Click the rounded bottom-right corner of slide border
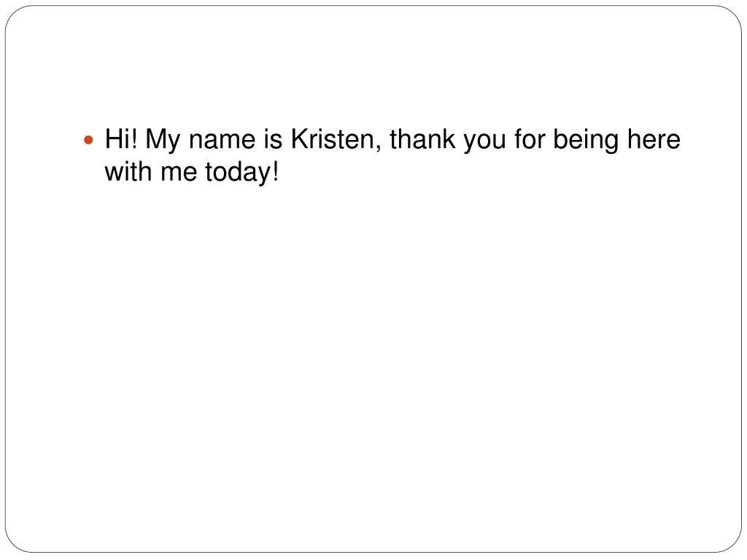The height and width of the screenshot is (560, 747). [731, 542]
